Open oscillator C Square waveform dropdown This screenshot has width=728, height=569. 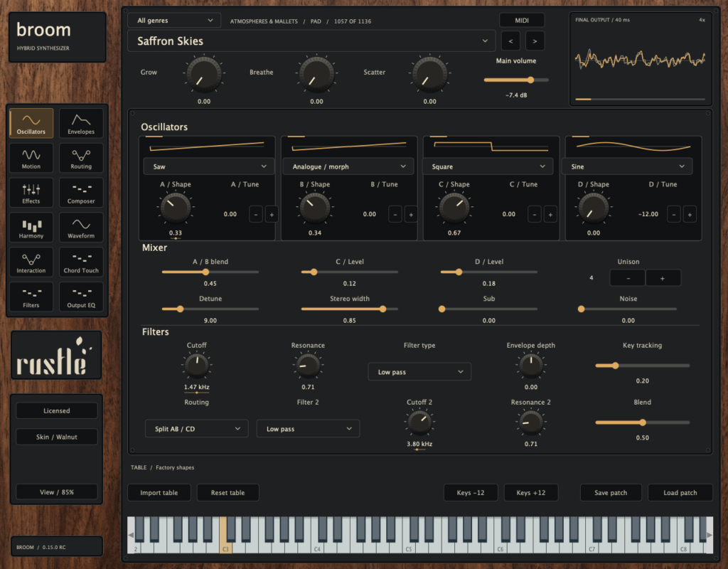point(488,166)
